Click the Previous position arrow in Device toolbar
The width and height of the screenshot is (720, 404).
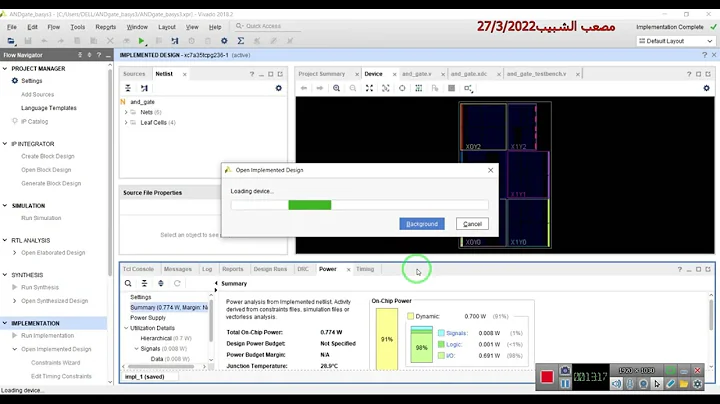pyautogui.click(x=304, y=88)
